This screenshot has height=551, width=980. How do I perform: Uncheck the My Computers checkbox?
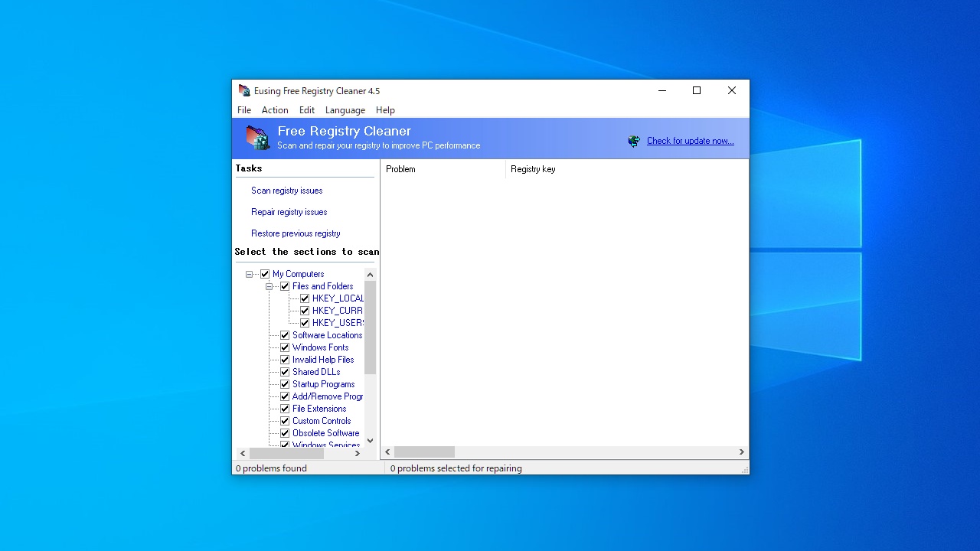pyautogui.click(x=265, y=274)
